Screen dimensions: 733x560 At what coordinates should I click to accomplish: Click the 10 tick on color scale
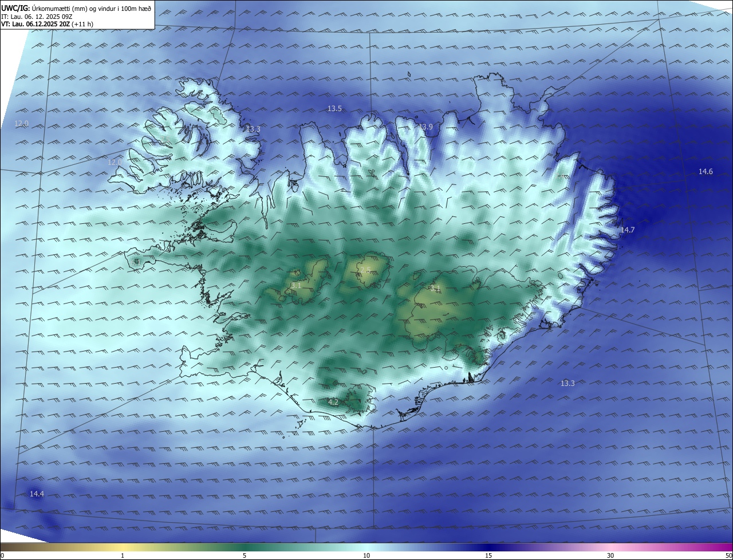[x=366, y=555]
